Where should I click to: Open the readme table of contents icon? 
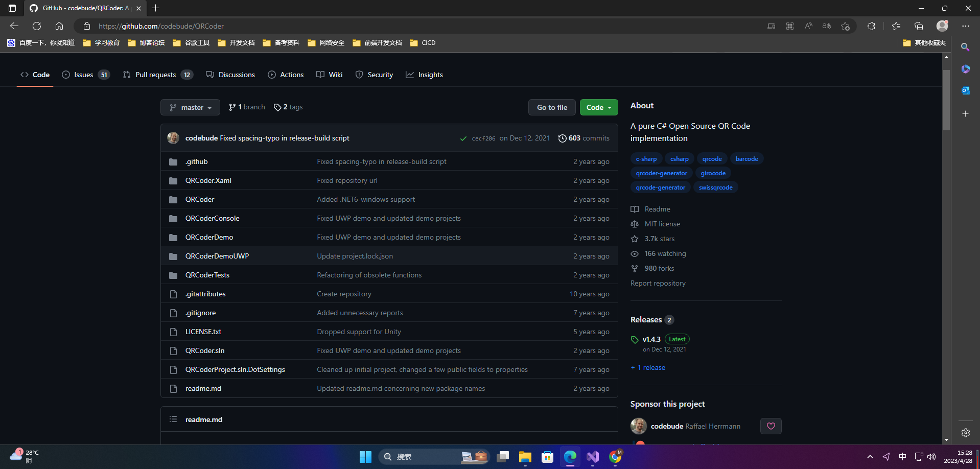click(x=173, y=419)
